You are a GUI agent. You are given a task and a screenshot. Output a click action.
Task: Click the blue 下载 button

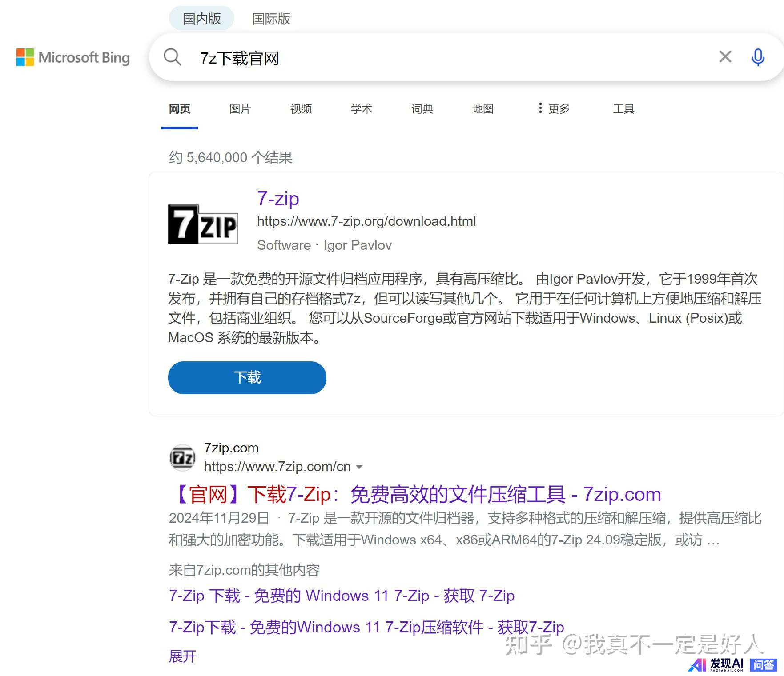247,377
